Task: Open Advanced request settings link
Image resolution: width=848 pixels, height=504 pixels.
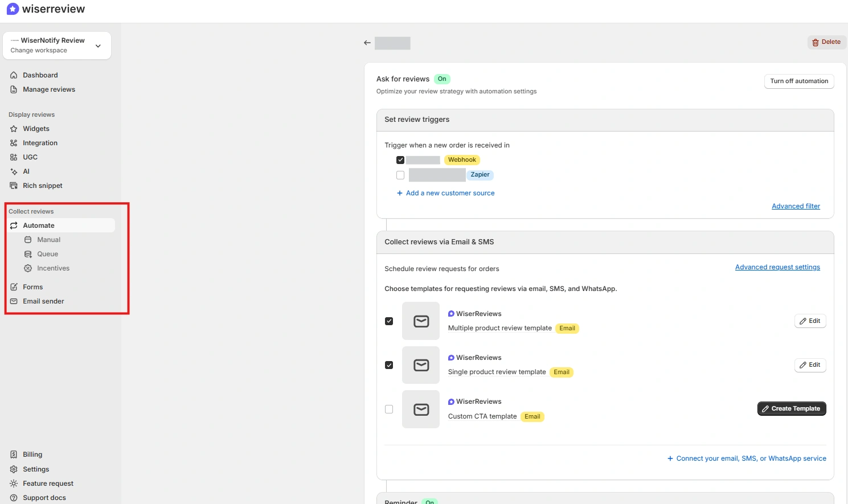Action: tap(777, 267)
